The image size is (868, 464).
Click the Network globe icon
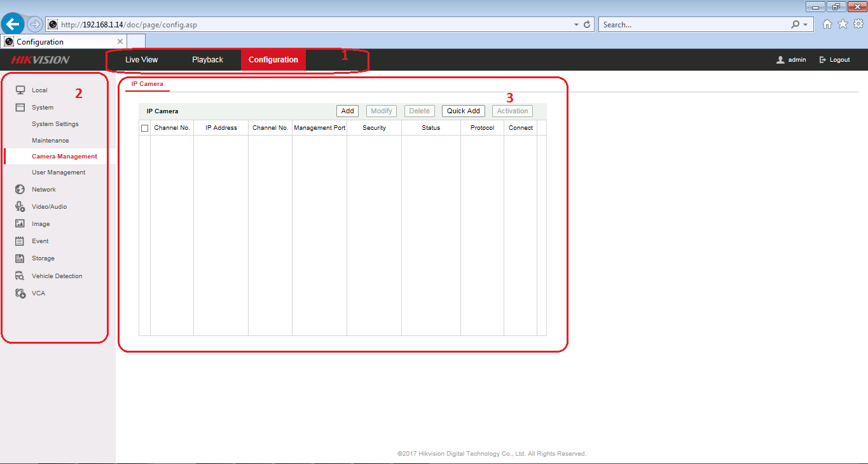pos(20,190)
